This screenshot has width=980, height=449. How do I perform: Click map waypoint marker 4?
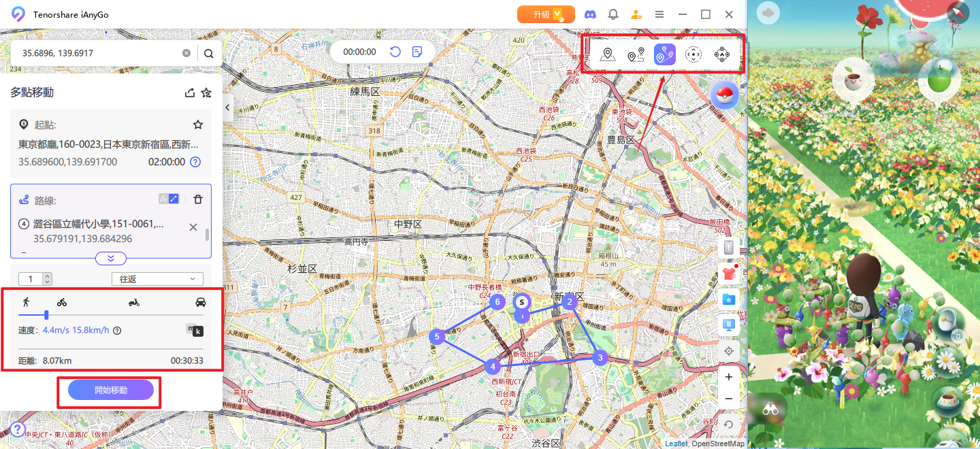tap(493, 367)
